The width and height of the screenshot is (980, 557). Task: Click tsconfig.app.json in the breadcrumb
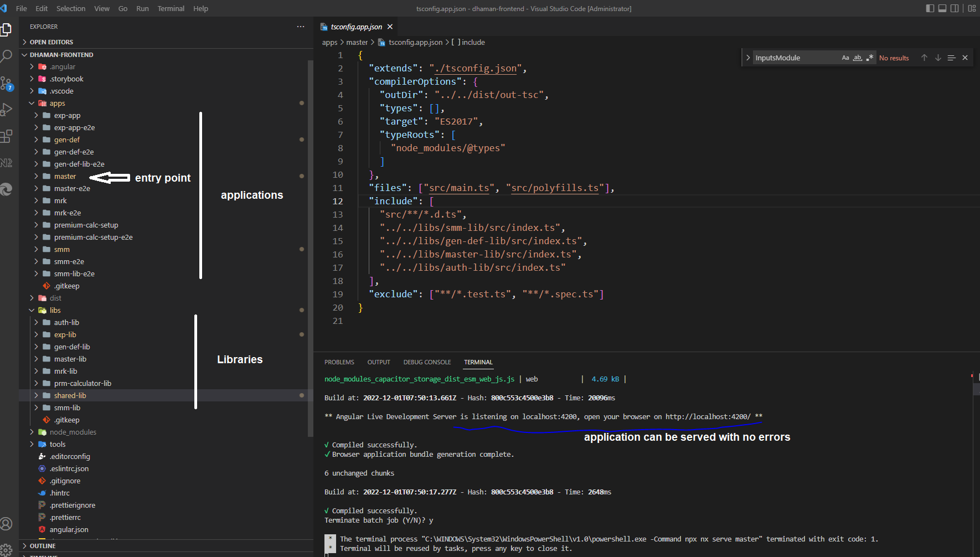click(x=415, y=42)
